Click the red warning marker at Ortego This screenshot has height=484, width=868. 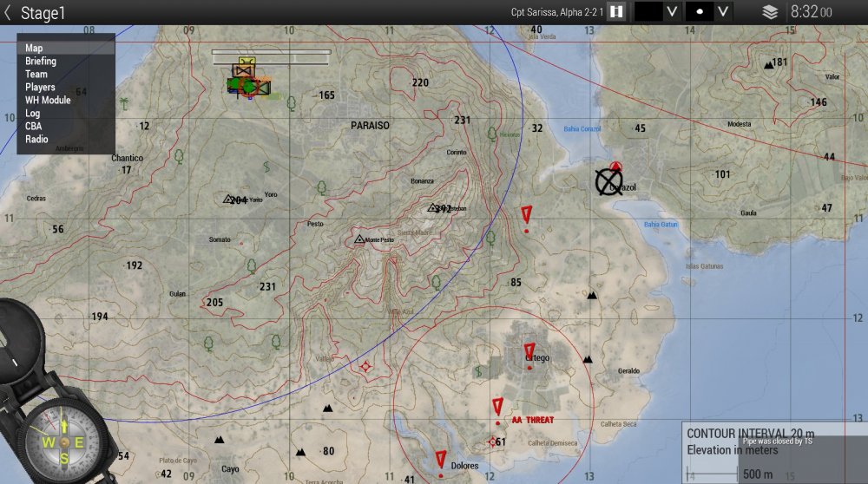coord(529,352)
